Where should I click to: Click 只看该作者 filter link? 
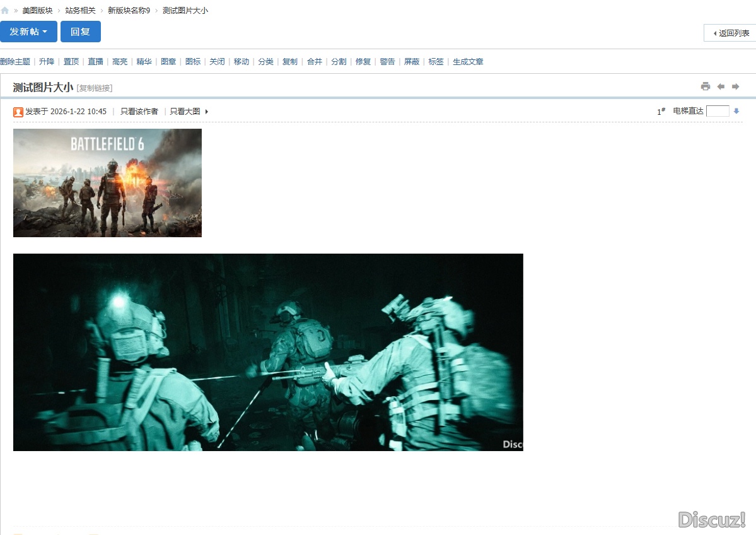coord(139,111)
